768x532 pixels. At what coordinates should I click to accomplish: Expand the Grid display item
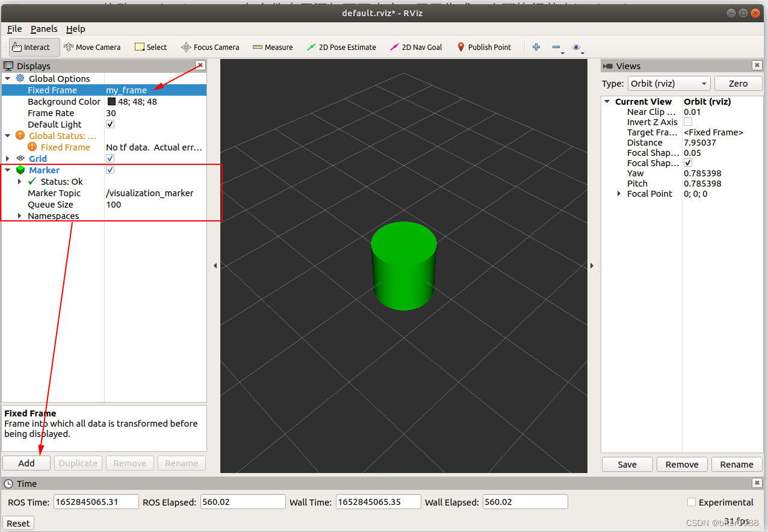(8, 158)
